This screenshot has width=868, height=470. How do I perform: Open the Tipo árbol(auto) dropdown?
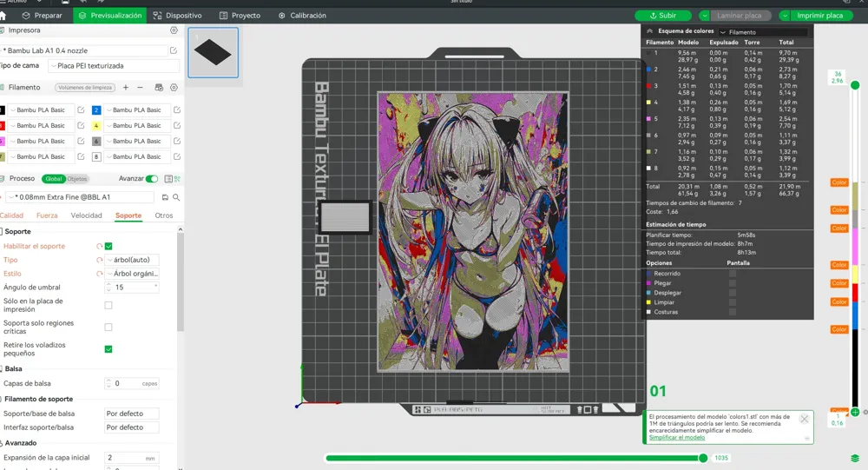(132, 260)
